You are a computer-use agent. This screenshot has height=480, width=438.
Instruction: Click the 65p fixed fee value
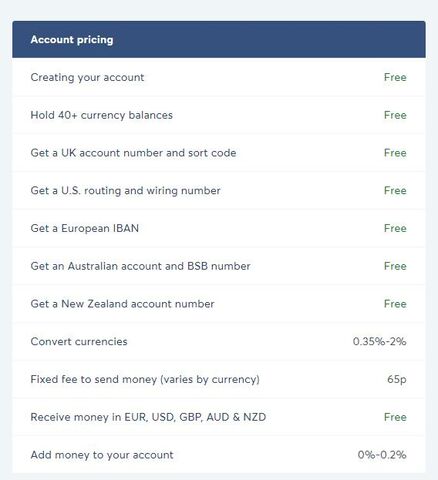pos(397,379)
